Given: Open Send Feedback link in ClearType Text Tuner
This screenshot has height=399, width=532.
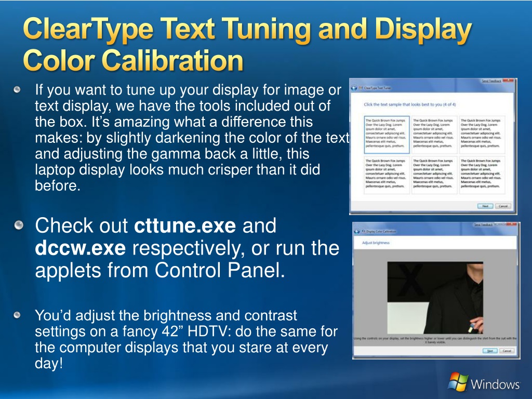Looking at the screenshot, I should 491,81.
